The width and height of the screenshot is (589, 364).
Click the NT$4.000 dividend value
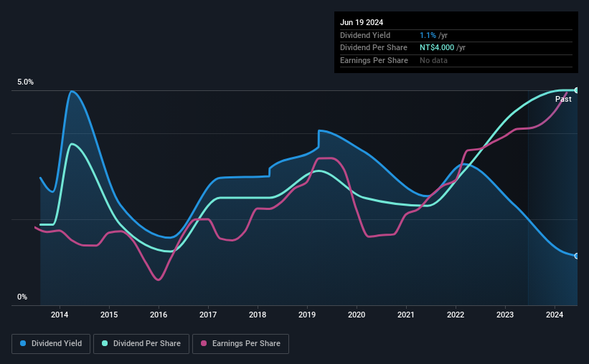(x=437, y=48)
